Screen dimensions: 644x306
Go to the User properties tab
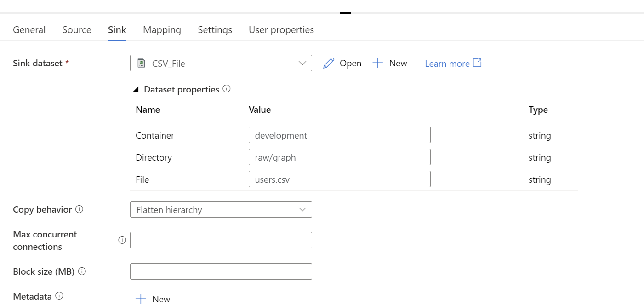pyautogui.click(x=281, y=30)
